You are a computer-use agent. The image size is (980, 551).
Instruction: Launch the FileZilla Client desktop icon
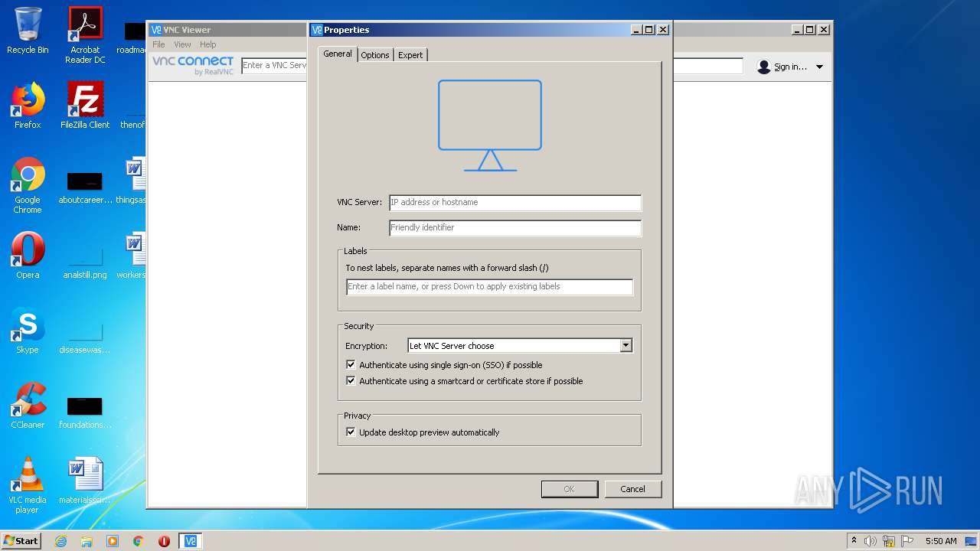[85, 106]
